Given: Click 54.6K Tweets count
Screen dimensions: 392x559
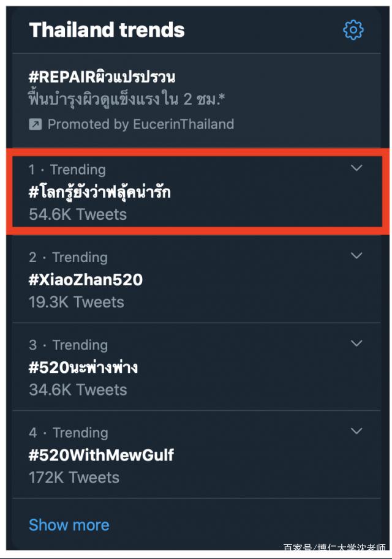Looking at the screenshot, I should (x=78, y=215).
